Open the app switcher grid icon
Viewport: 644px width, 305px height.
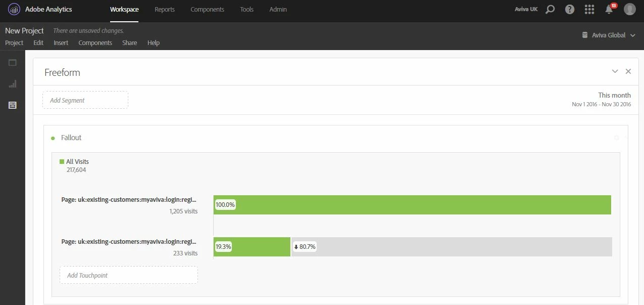coord(589,9)
